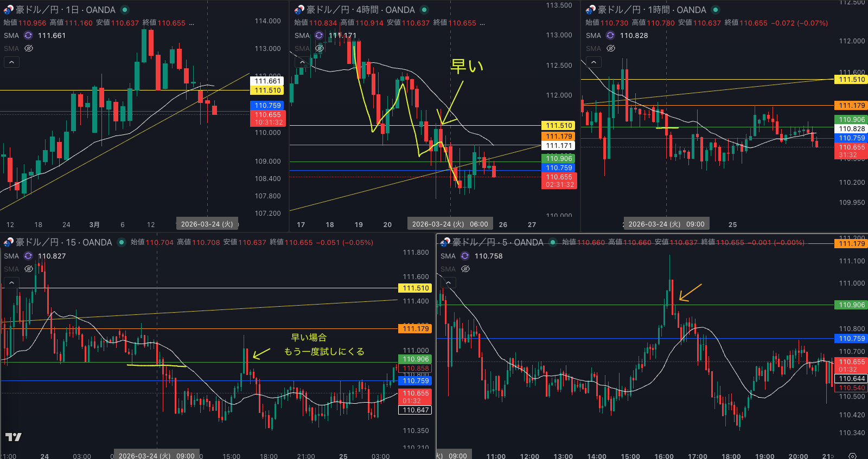The height and width of the screenshot is (459, 868).
Task: Toggle hidden SMA visibility on the 5-minute chart
Action: point(465,269)
